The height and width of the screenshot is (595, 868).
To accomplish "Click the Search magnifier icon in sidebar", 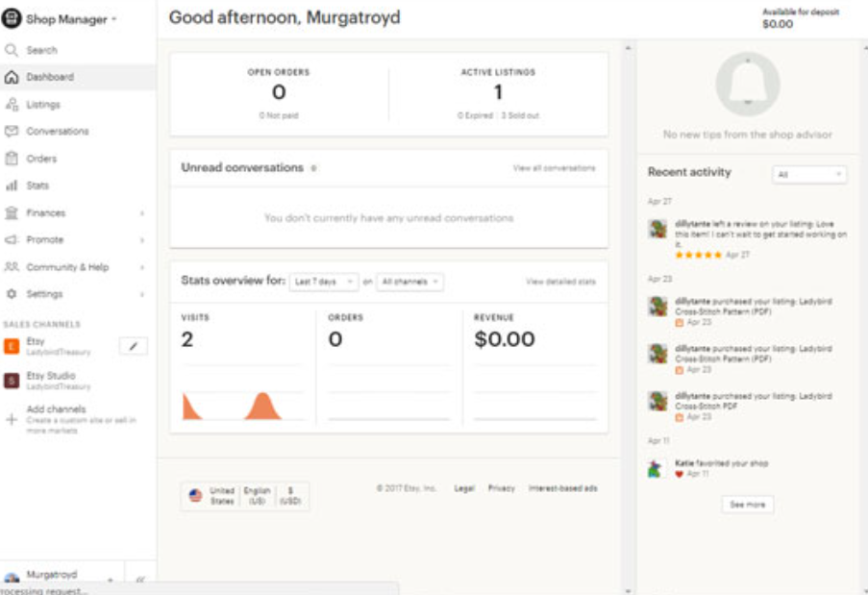I will 12,50.
